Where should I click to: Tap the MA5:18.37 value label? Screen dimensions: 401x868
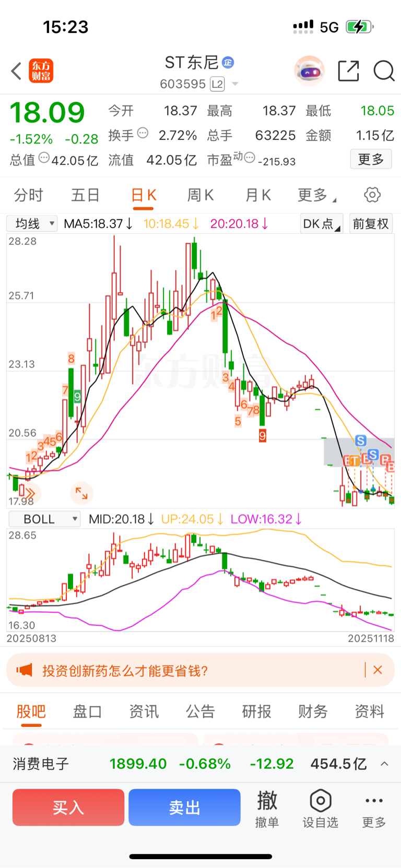click(98, 224)
